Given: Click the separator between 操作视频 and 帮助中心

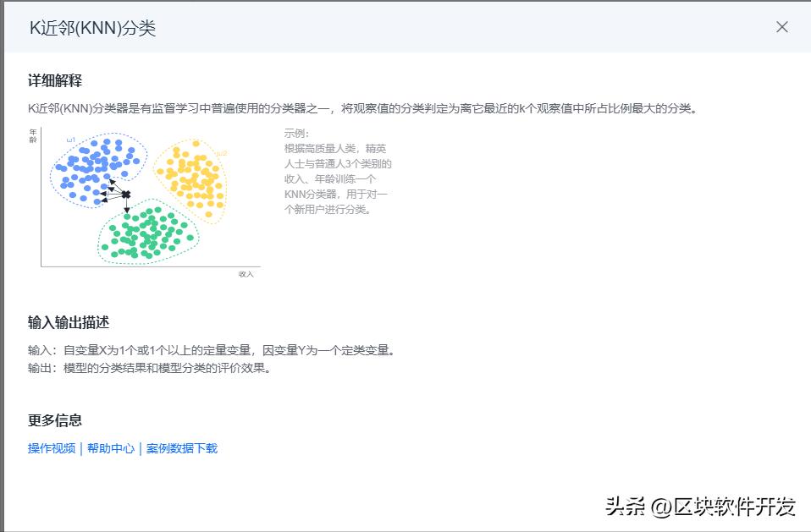Looking at the screenshot, I should click(80, 447).
